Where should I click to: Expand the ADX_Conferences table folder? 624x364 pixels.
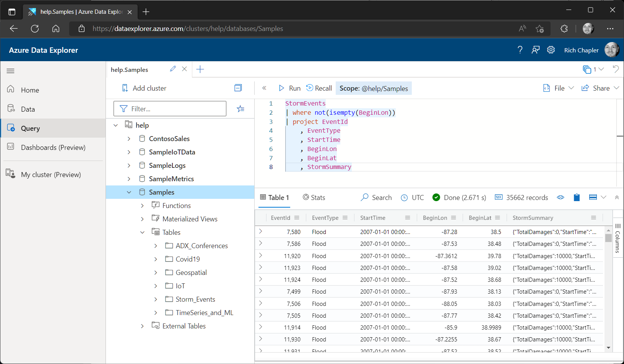point(156,245)
